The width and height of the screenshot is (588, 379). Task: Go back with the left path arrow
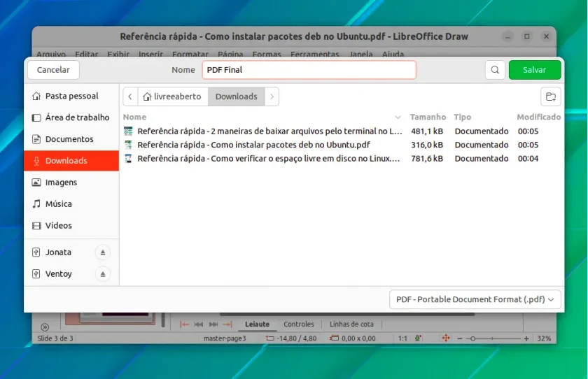(x=130, y=96)
